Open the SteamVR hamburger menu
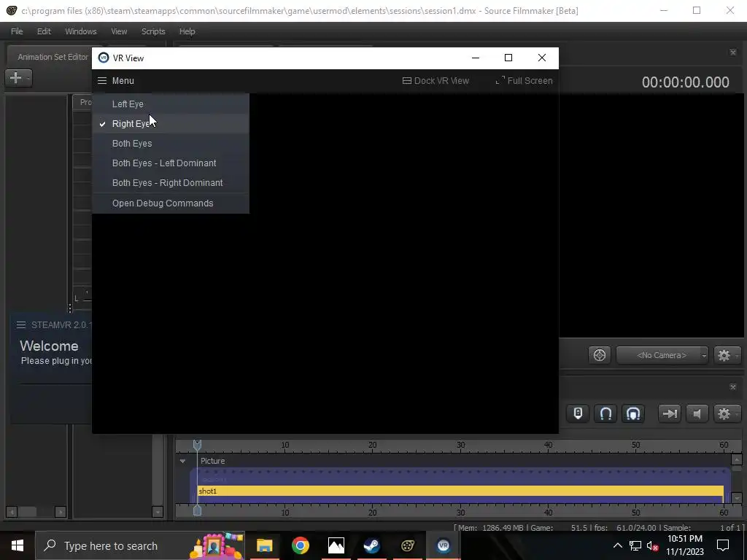747x560 pixels. [21, 324]
